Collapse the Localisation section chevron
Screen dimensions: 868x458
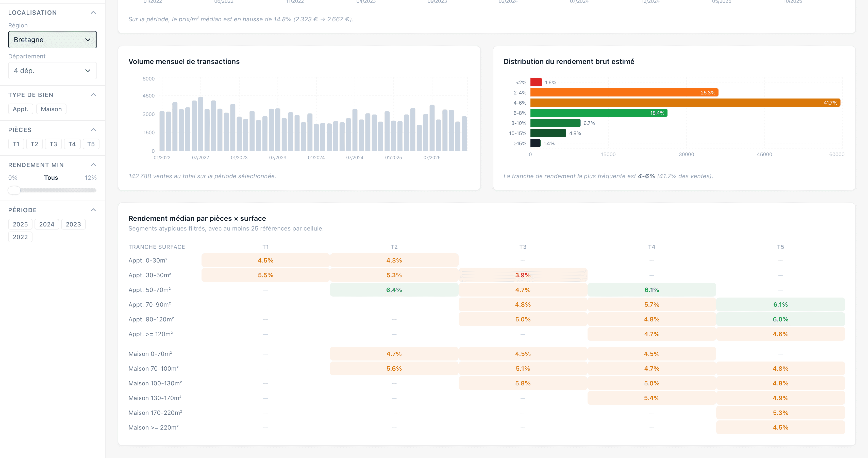click(93, 12)
